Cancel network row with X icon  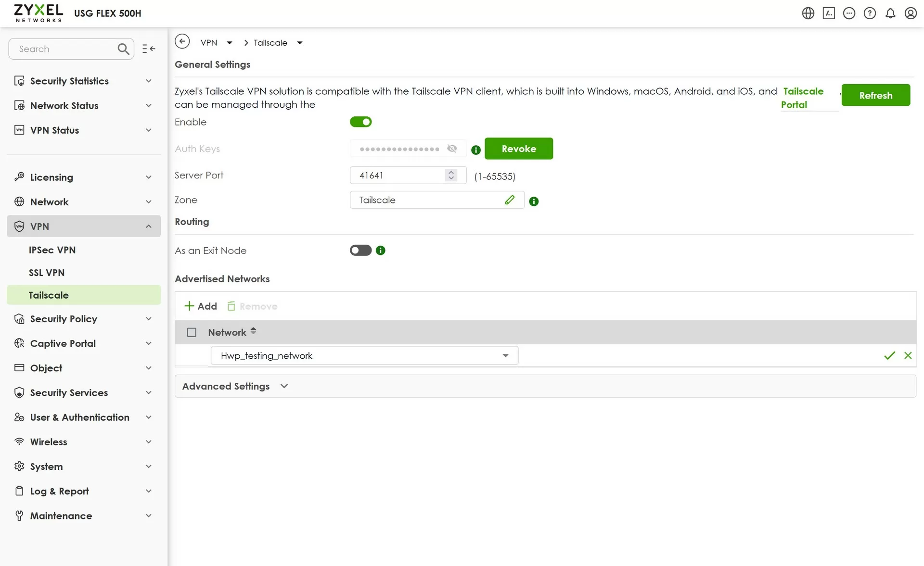coord(908,355)
